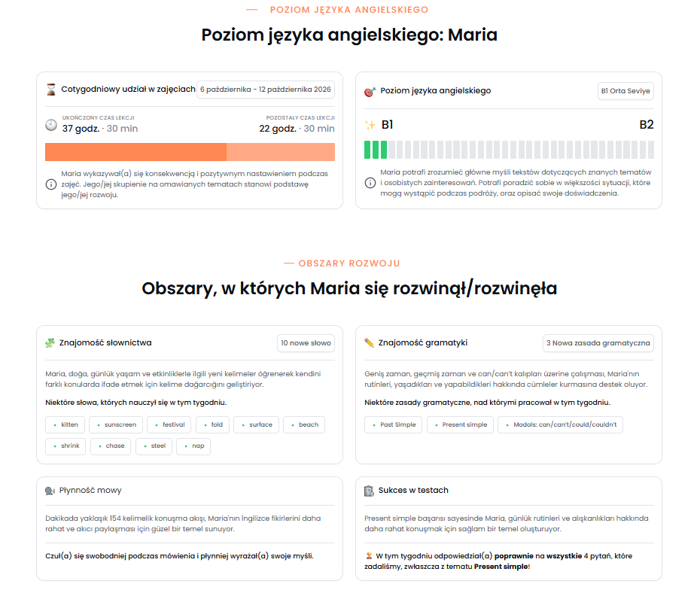Click the 'Znajomość gramatyki' card title
Screen dimensions: 700x590
tap(423, 342)
